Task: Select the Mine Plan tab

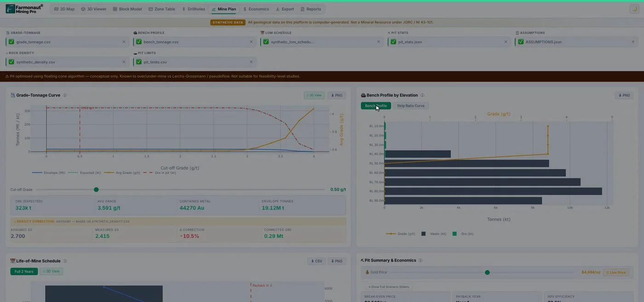Action: (x=224, y=9)
